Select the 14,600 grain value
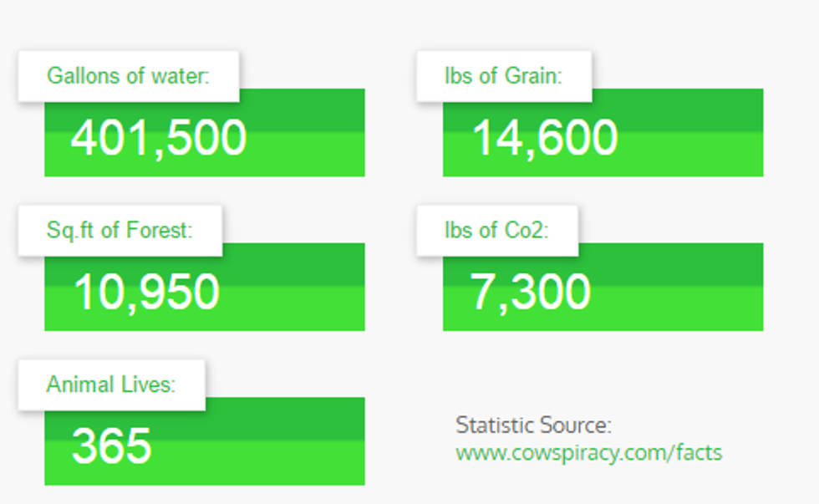The height and width of the screenshot is (504, 819). tap(545, 138)
